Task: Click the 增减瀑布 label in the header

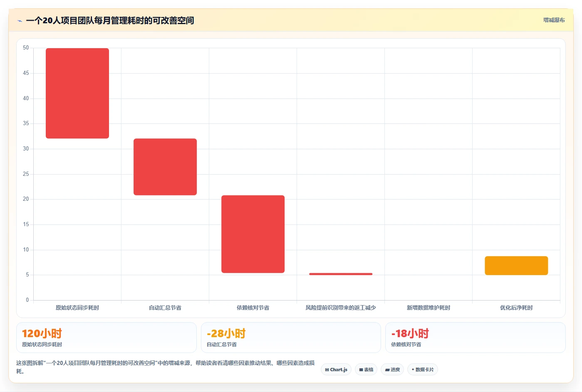Action: (x=554, y=20)
